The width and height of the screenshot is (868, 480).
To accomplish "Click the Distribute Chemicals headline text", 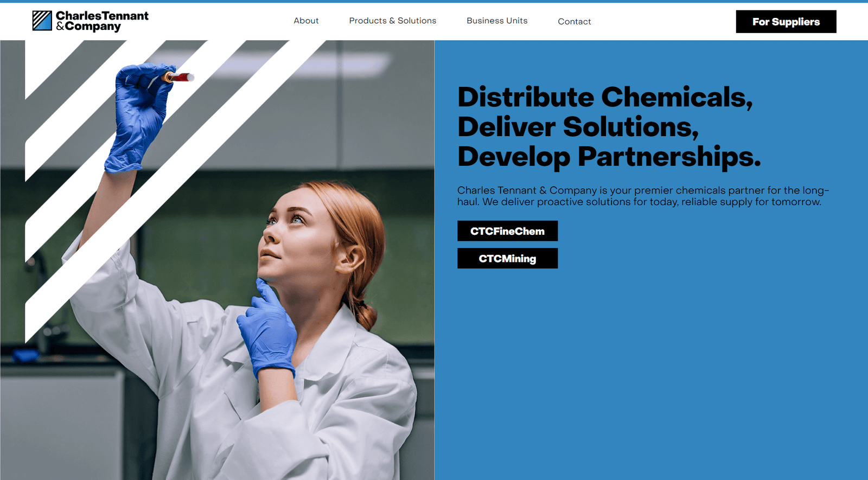I will [x=605, y=98].
